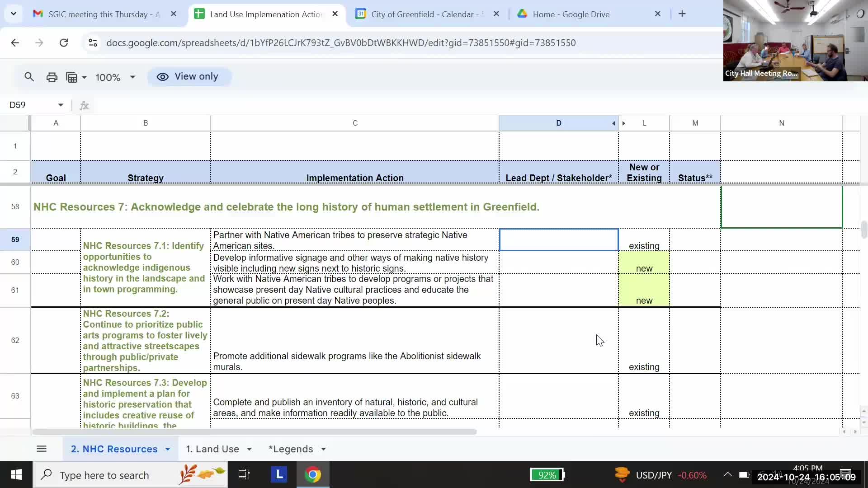
Task: Close the SGIC meeting Gmail tab
Action: (x=174, y=14)
